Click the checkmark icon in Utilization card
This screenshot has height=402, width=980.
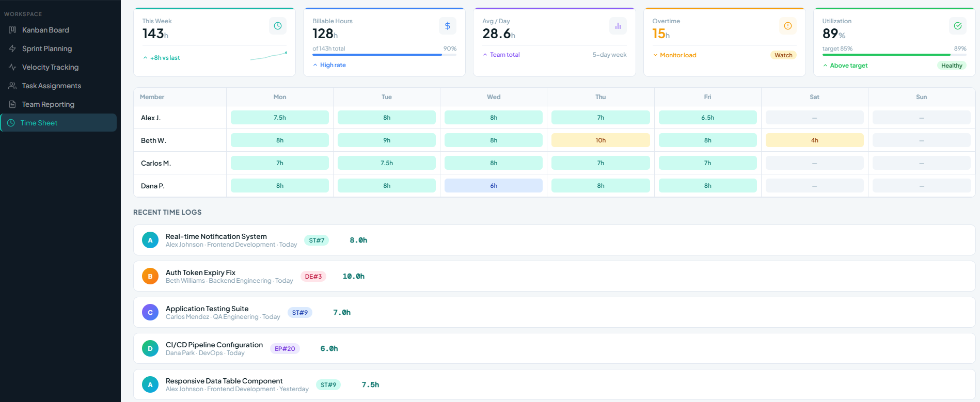pyautogui.click(x=957, y=26)
